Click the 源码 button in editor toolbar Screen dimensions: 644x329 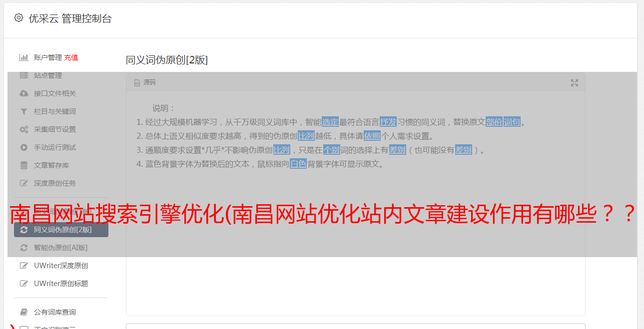pos(145,83)
